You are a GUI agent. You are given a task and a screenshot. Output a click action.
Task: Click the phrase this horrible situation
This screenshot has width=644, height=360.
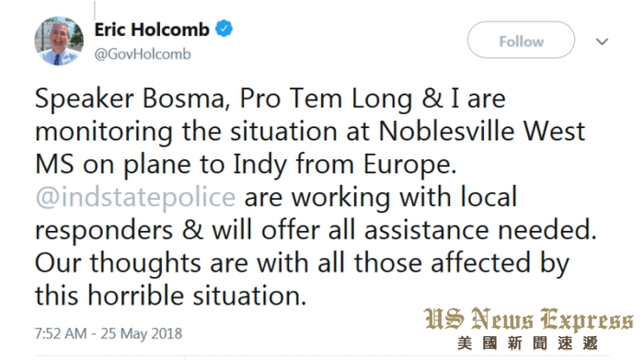(x=170, y=296)
